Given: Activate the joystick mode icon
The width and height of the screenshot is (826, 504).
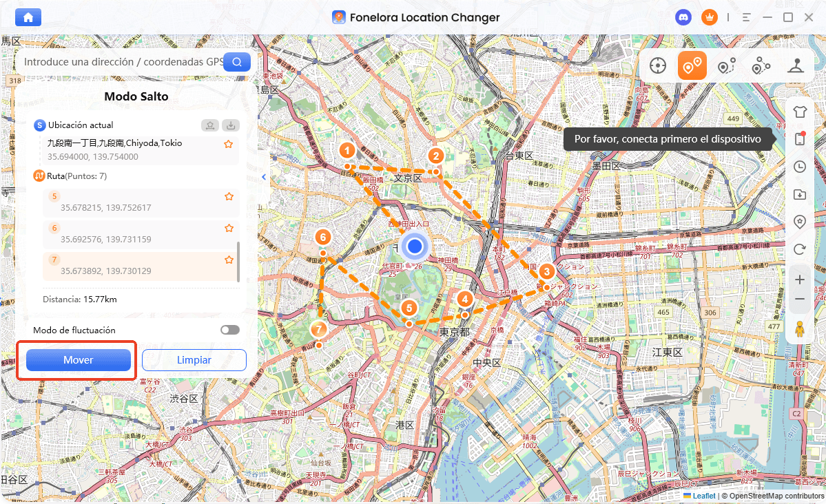Looking at the screenshot, I should [x=796, y=66].
